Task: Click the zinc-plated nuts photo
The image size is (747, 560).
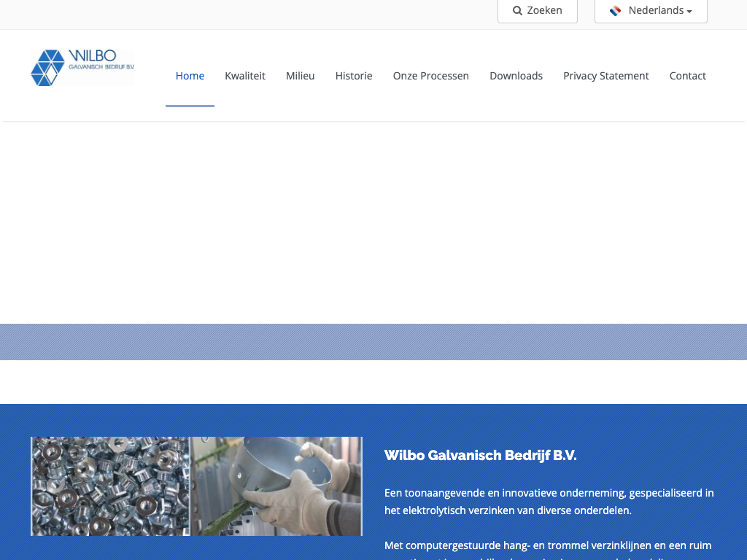Action: point(109,486)
